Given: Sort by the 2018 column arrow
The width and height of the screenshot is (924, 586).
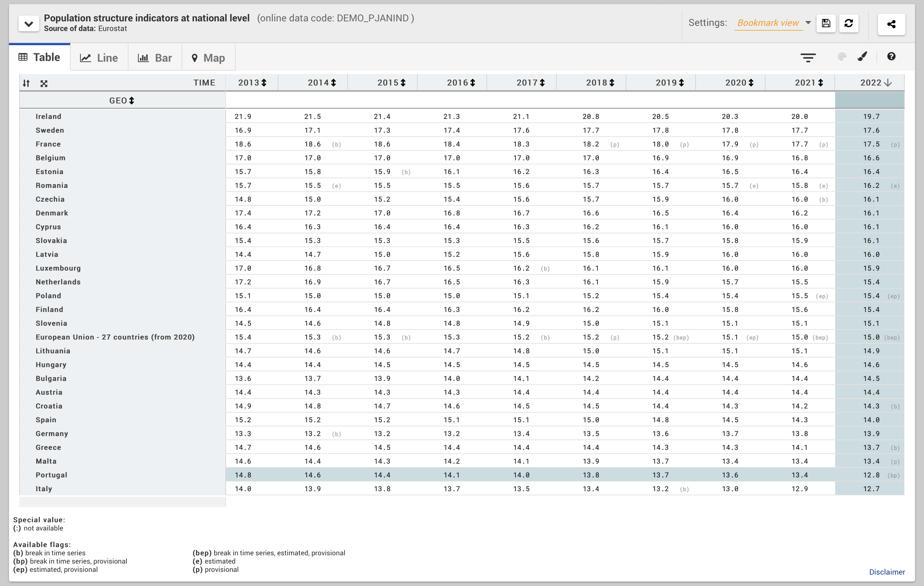Looking at the screenshot, I should point(612,83).
